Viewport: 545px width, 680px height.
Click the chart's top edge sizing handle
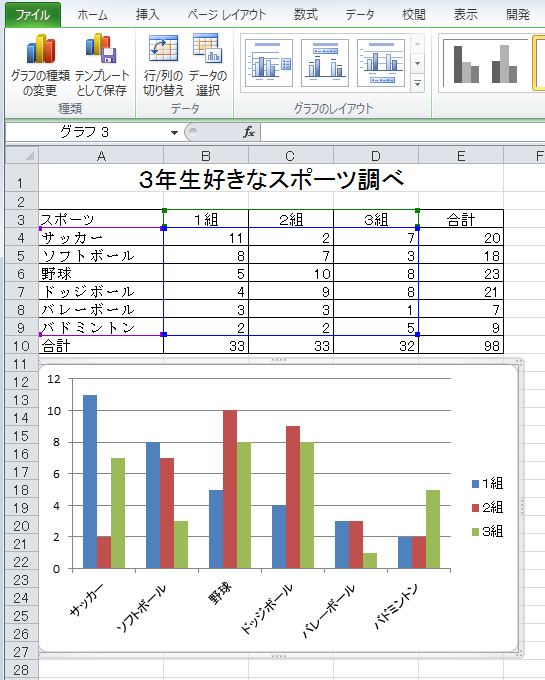[278, 360]
